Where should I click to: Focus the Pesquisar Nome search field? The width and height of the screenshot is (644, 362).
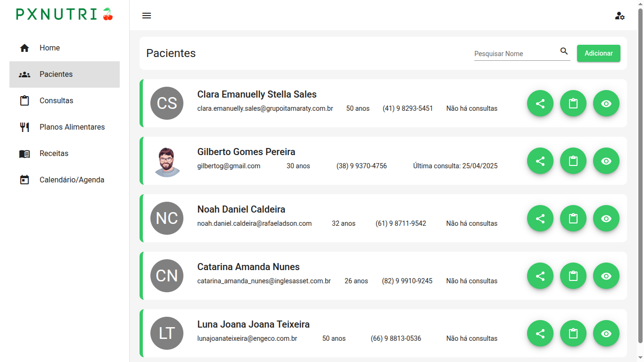pos(516,54)
